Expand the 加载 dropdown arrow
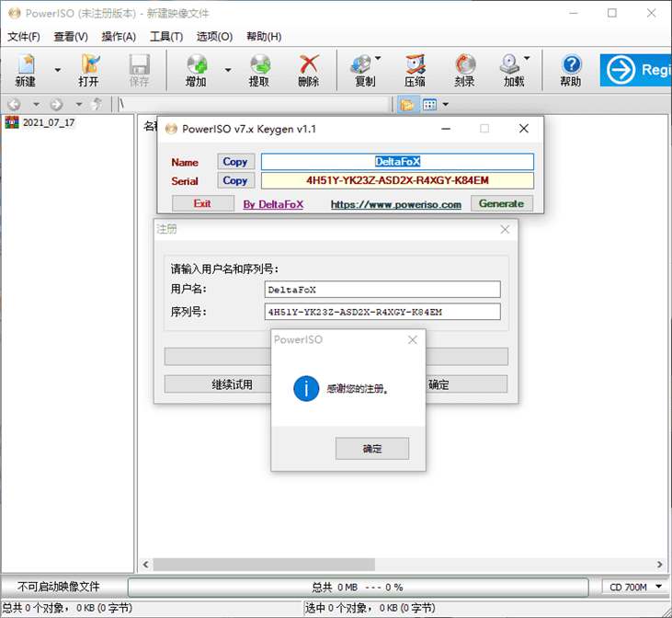Viewport: 672px width, 618px height. click(527, 58)
